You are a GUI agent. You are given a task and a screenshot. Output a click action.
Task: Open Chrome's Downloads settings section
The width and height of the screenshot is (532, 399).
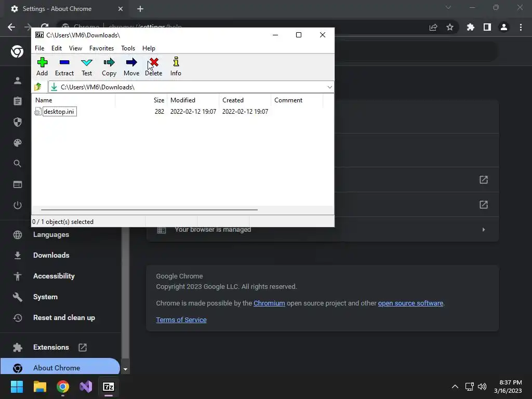pos(51,255)
